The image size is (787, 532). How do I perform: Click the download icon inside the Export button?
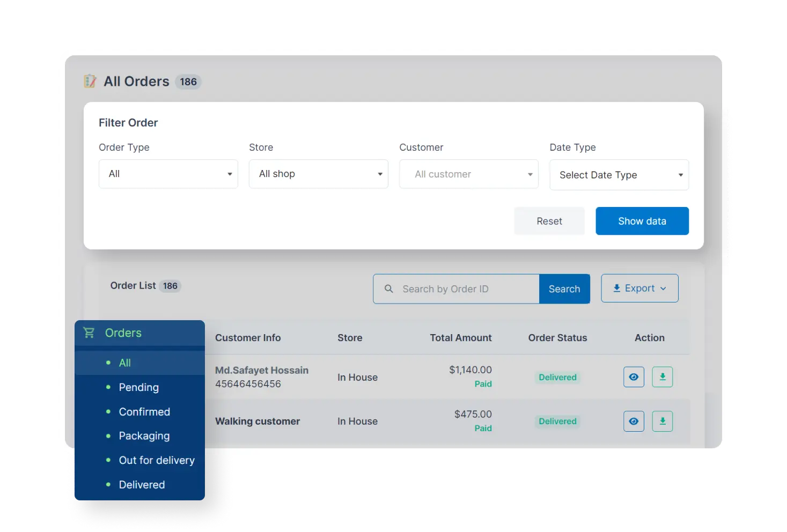616,288
